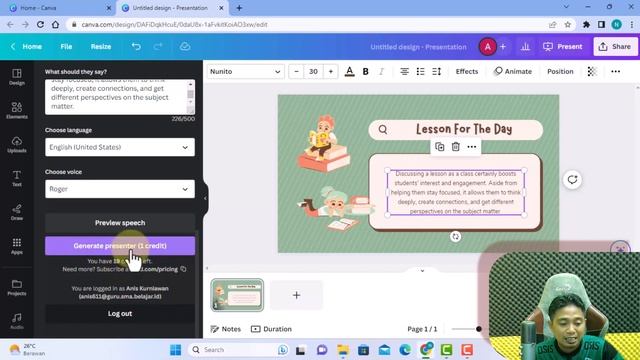Image resolution: width=640 pixels, height=360 pixels.
Task: Decrease font size with minus button
Action: tap(296, 71)
